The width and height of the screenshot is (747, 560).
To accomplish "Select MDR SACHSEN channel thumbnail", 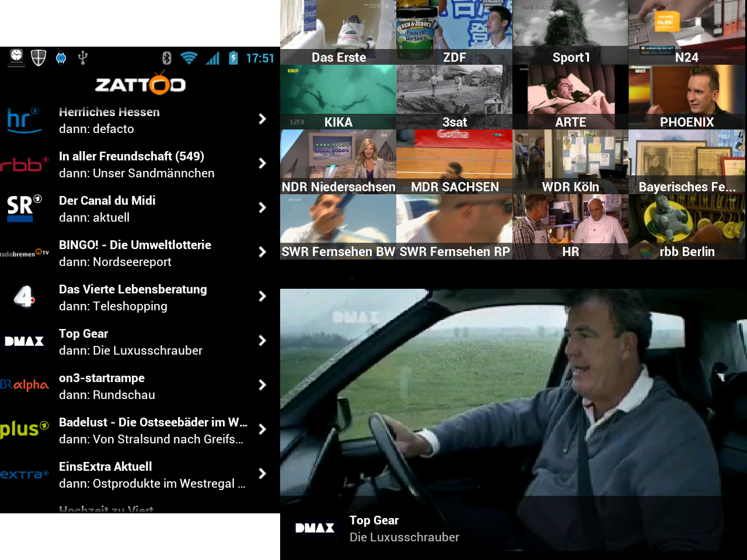I will [x=454, y=162].
